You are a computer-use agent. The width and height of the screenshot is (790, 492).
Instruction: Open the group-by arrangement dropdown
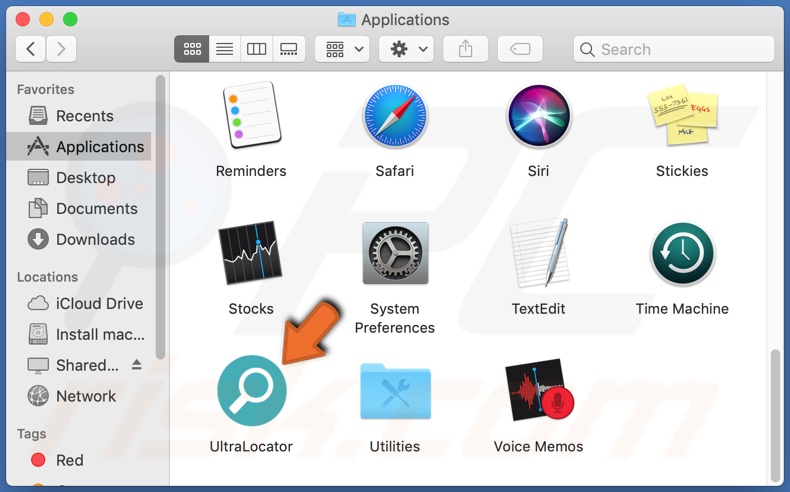click(x=342, y=49)
